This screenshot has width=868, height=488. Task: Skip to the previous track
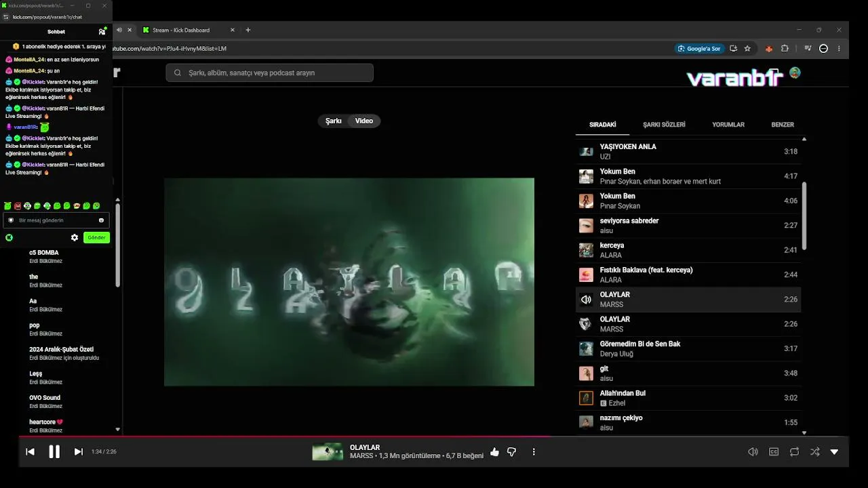tap(30, 452)
